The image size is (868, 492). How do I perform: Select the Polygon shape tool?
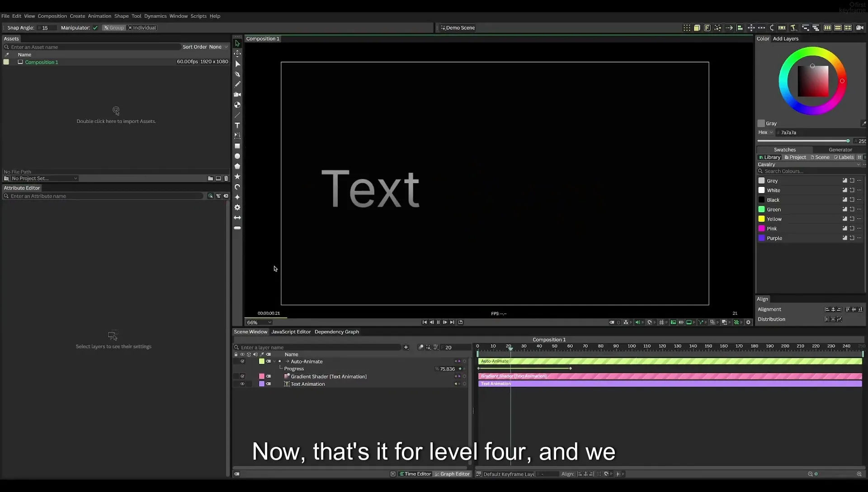[237, 166]
